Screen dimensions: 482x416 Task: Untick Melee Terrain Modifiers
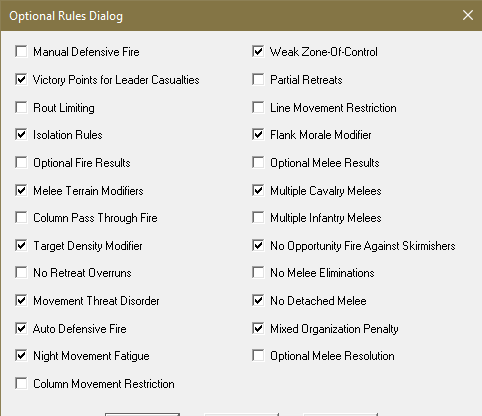[21, 191]
